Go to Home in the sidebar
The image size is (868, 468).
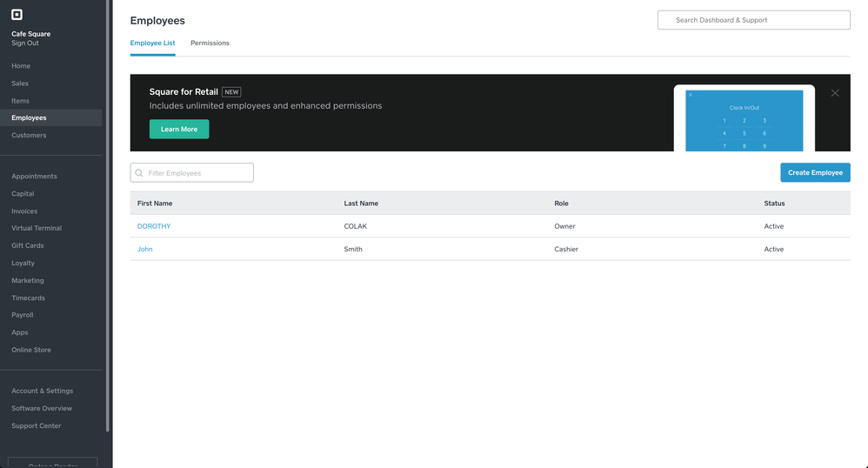(21, 66)
